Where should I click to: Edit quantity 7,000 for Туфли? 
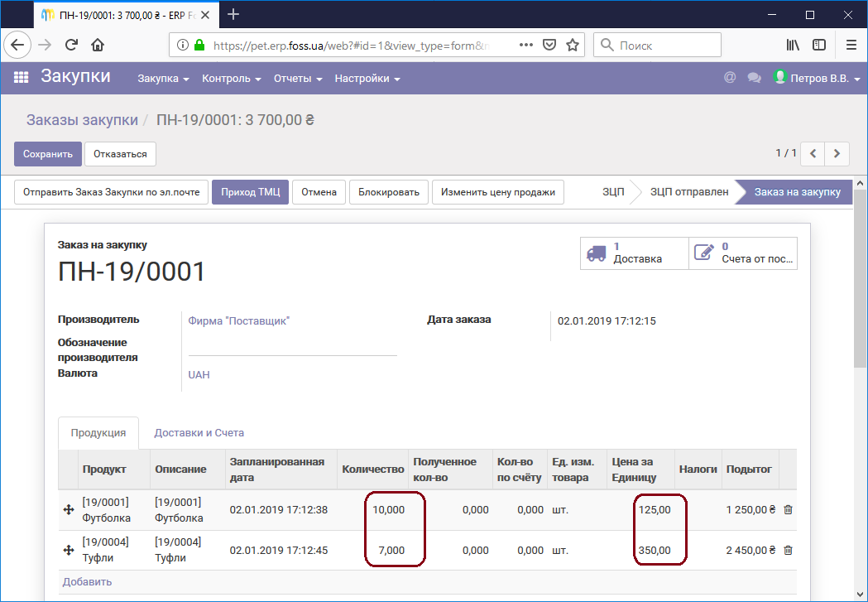click(x=391, y=550)
